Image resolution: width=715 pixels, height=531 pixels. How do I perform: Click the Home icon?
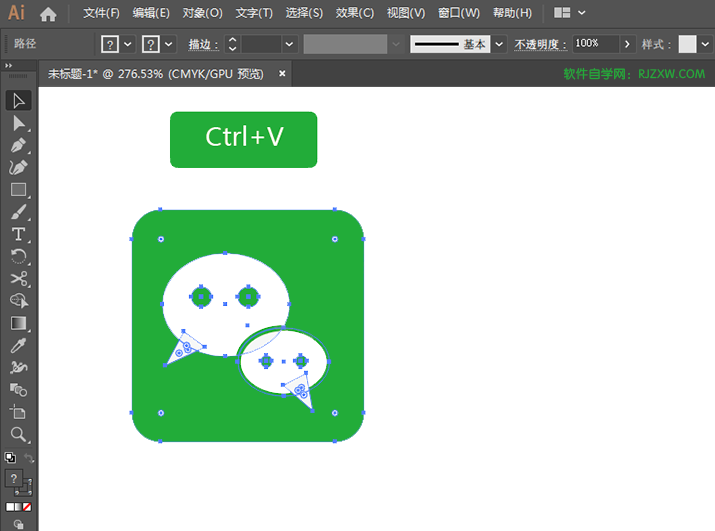(x=48, y=15)
